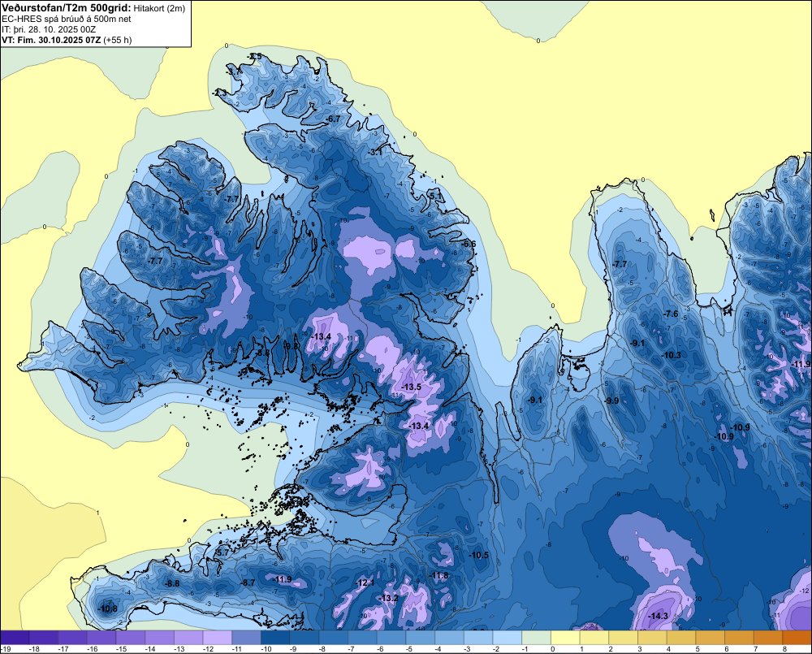The height and width of the screenshot is (654, 812).
Task: Click the -6.7 temperature label
Action: (333, 119)
